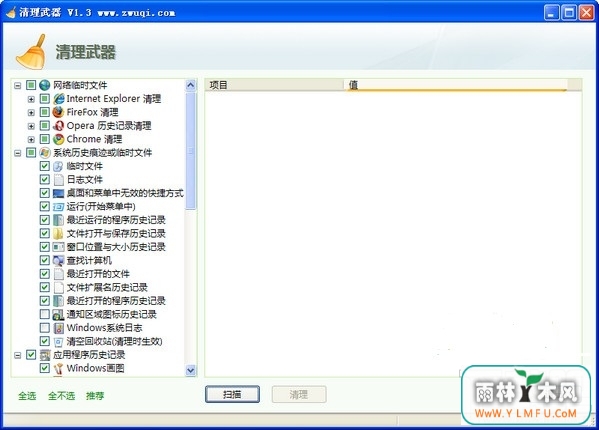Expand the Opera 历史记录清理 node
Image resolution: width=599 pixels, height=430 pixels.
click(31, 126)
